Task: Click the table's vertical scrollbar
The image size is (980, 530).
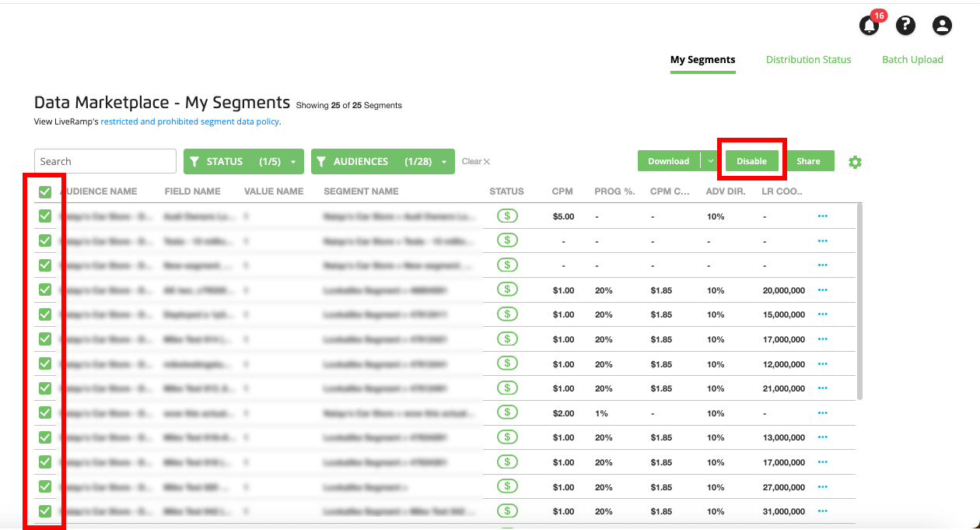Action: [x=859, y=302]
